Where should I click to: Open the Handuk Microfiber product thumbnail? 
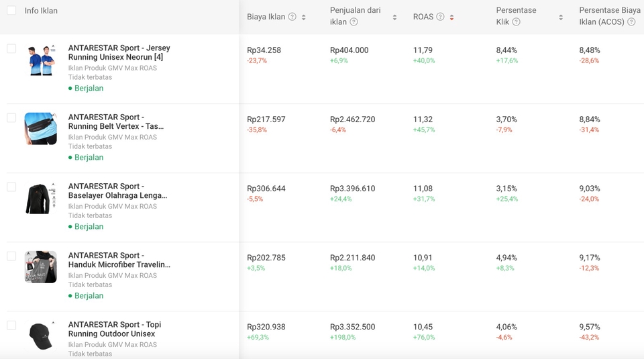(41, 267)
